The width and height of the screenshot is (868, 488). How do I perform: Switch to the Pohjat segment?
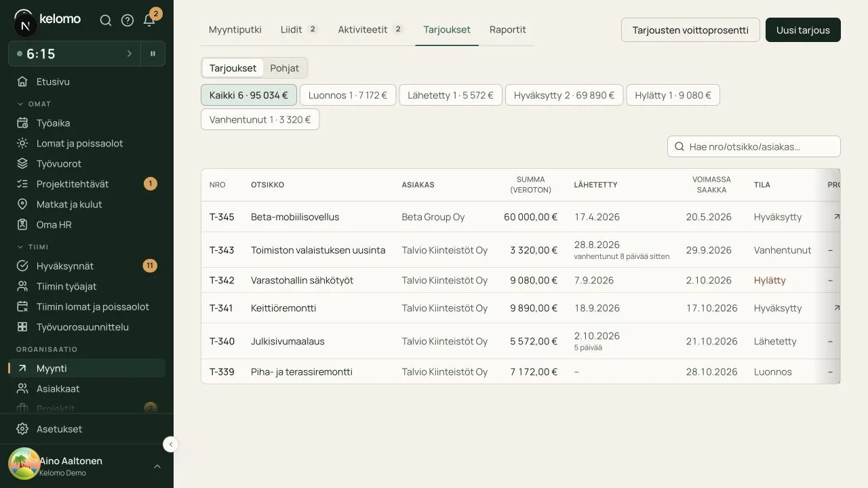pyautogui.click(x=284, y=68)
